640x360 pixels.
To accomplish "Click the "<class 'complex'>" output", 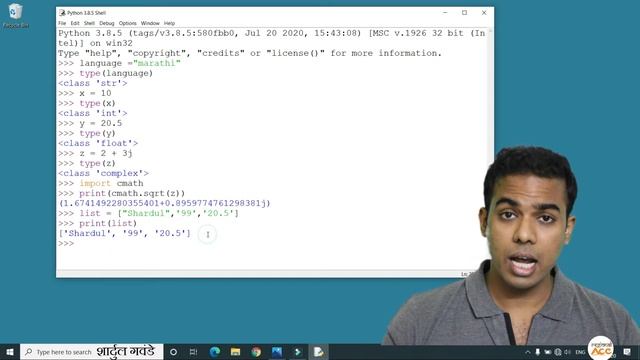I will pyautogui.click(x=103, y=173).
